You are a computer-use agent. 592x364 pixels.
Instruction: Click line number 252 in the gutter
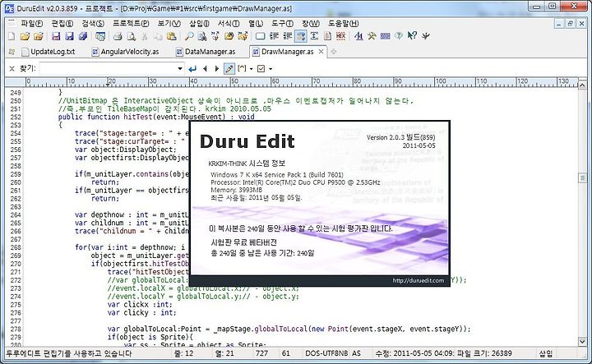pos(16,117)
